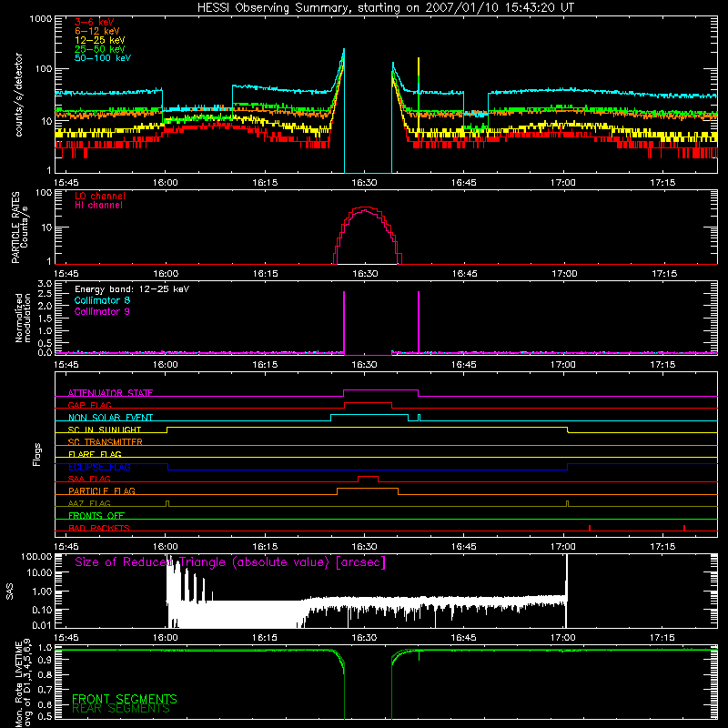Click the 'Normalized modulation' axis label

pos(23,318)
